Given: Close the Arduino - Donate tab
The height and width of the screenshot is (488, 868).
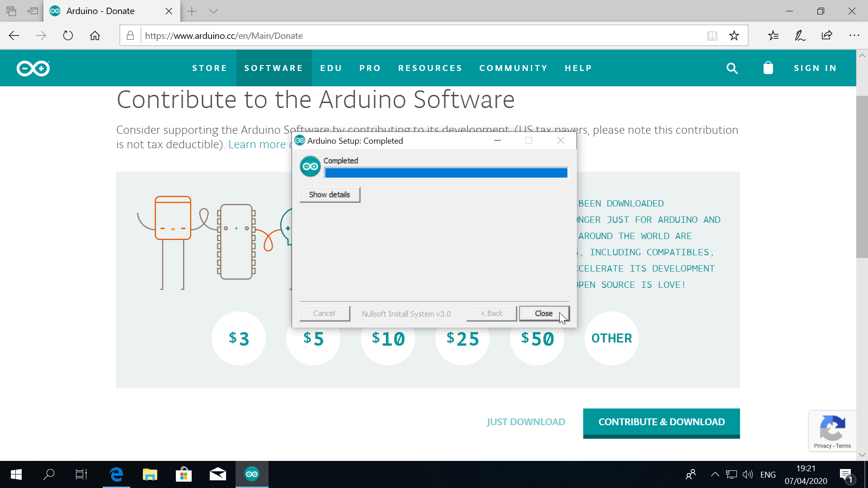Looking at the screenshot, I should (169, 11).
